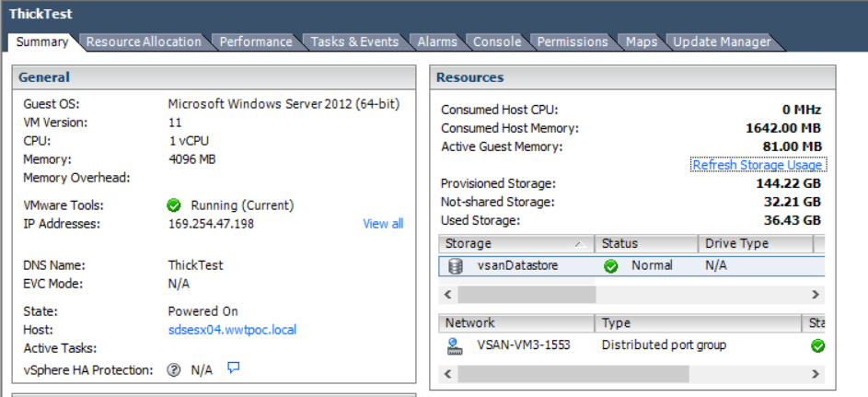Open the Console tab
868x397 pixels.
click(x=497, y=41)
